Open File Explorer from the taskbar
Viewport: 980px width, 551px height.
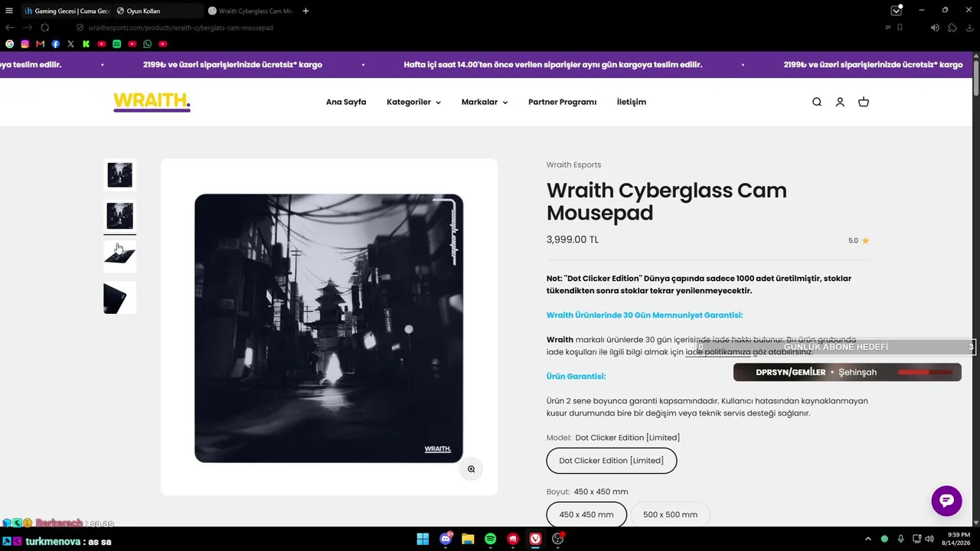(468, 539)
